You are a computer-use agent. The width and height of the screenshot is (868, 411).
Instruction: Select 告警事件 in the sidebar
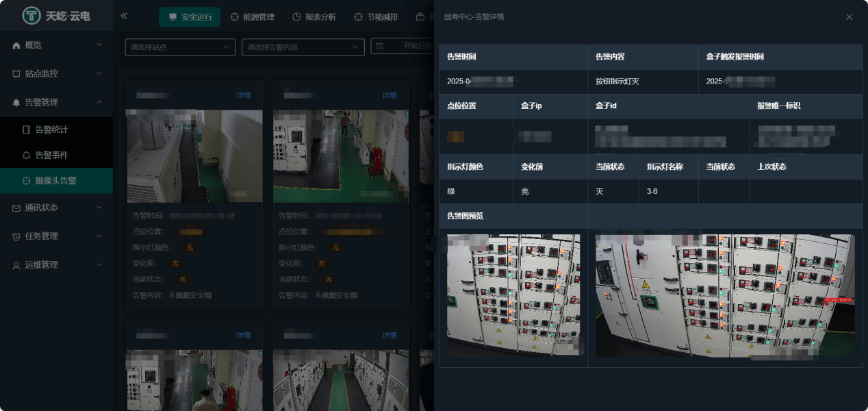coord(56,155)
